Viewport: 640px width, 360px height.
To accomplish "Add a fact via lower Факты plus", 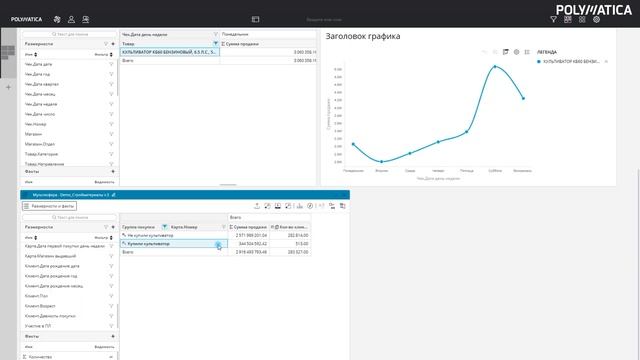I will pos(113,336).
